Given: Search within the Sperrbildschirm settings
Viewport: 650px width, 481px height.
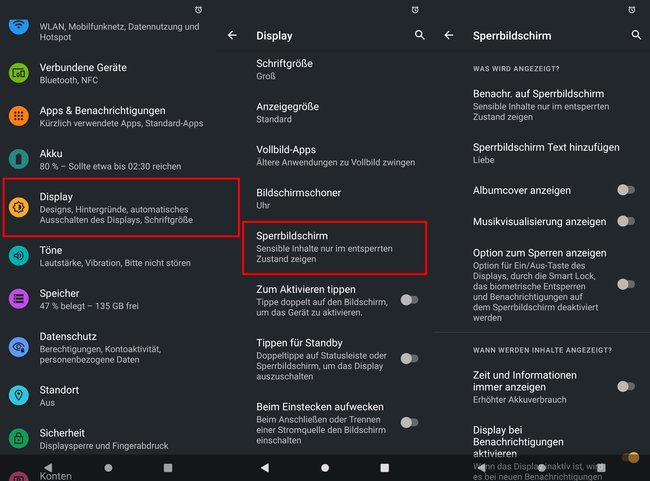Looking at the screenshot, I should tap(636, 35).
